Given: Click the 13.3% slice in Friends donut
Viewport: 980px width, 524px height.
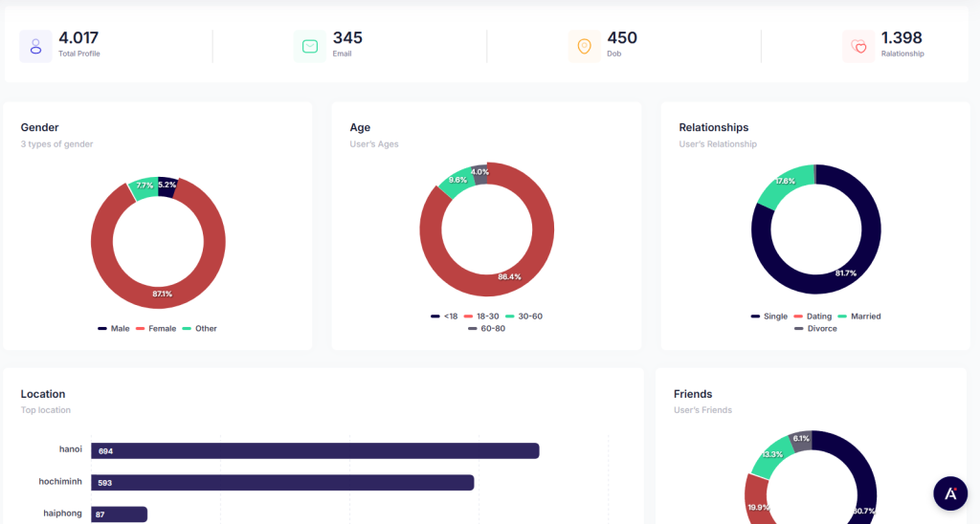Looking at the screenshot, I should 772,455.
